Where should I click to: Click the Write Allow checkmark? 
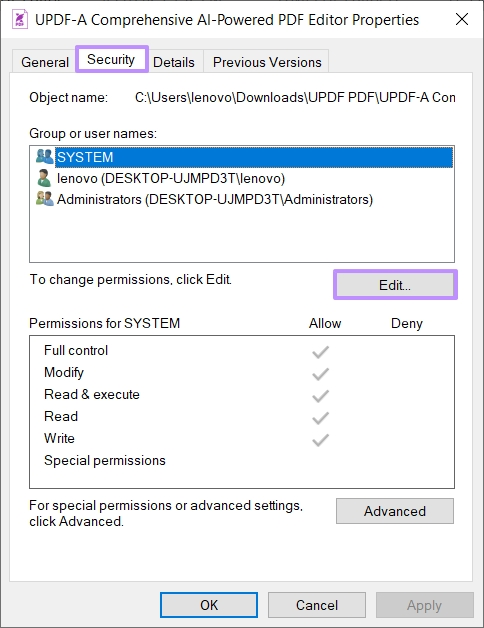click(x=321, y=439)
